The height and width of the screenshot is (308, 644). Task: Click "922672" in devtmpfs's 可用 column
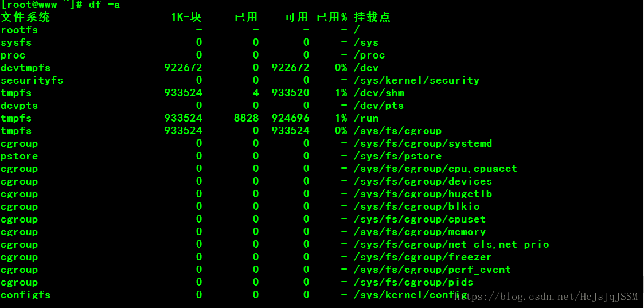point(290,68)
